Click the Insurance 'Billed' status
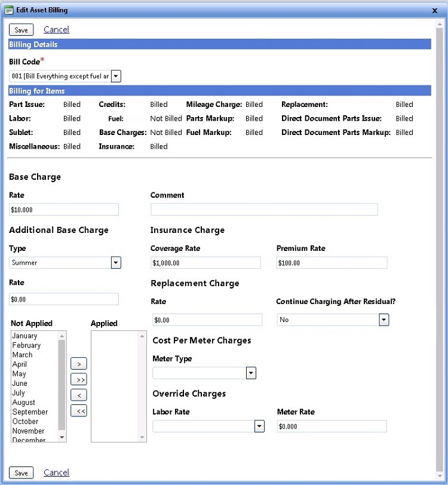Viewport: 448px width, 485px height. point(159,146)
